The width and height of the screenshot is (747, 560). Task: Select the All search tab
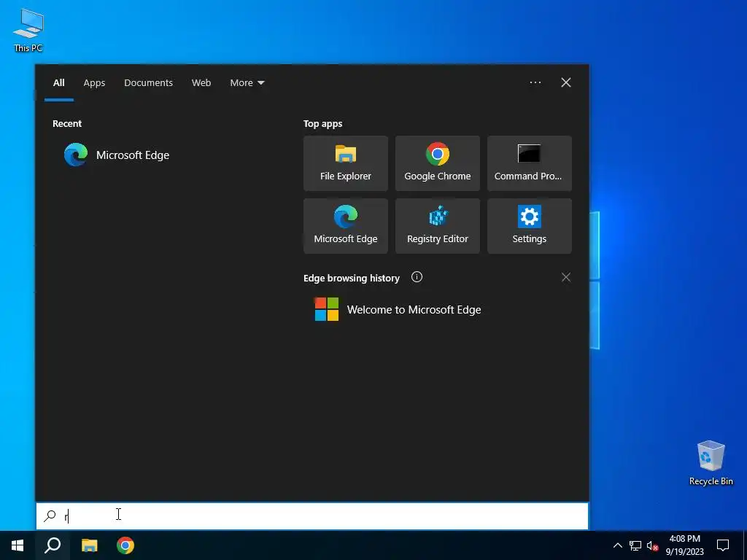click(59, 83)
